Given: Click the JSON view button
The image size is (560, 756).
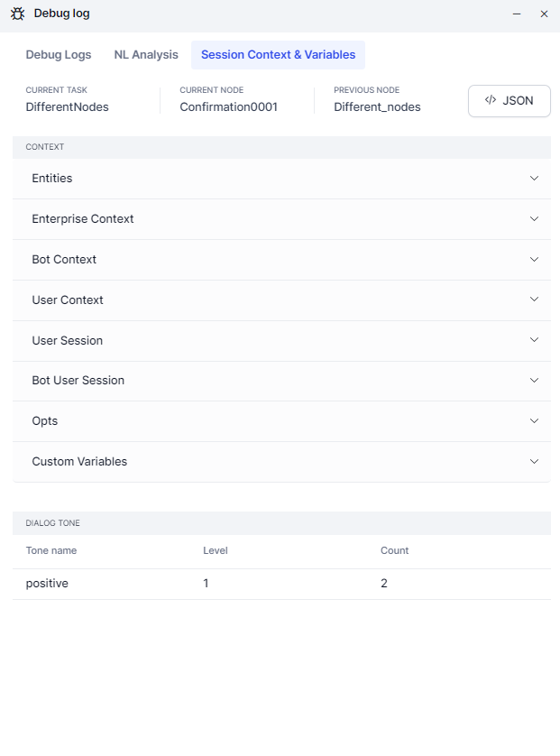Looking at the screenshot, I should 510,101.
